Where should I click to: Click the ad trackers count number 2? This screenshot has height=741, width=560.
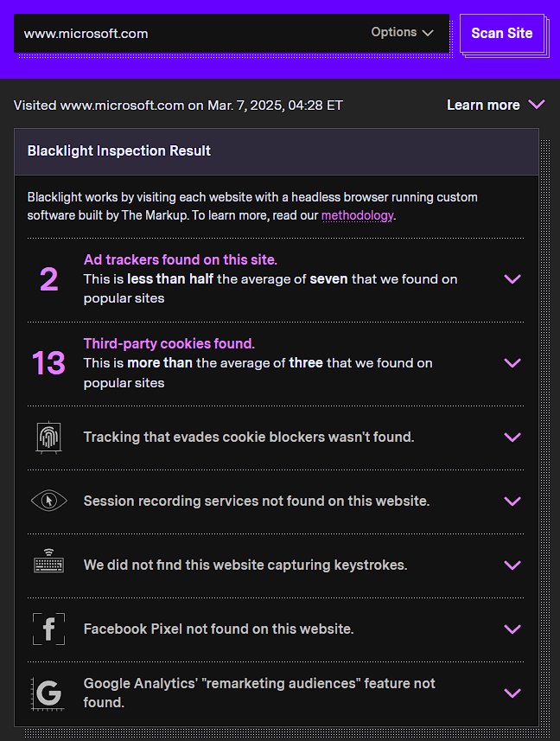point(49,279)
